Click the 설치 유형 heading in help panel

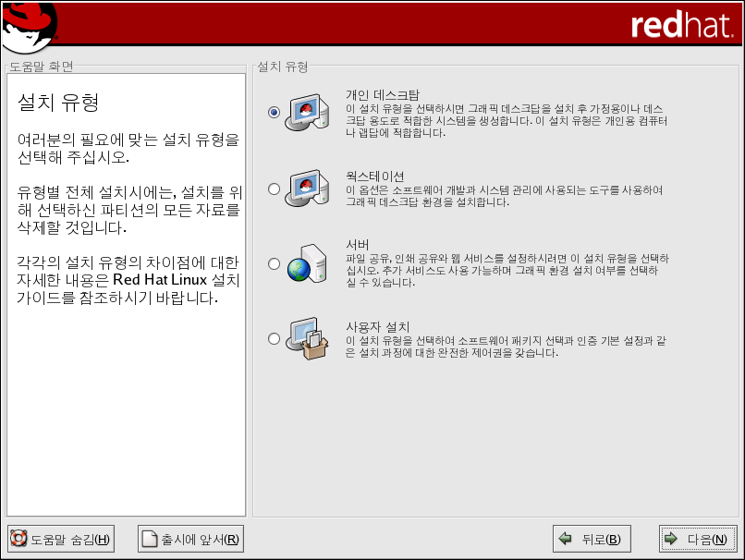[59, 103]
